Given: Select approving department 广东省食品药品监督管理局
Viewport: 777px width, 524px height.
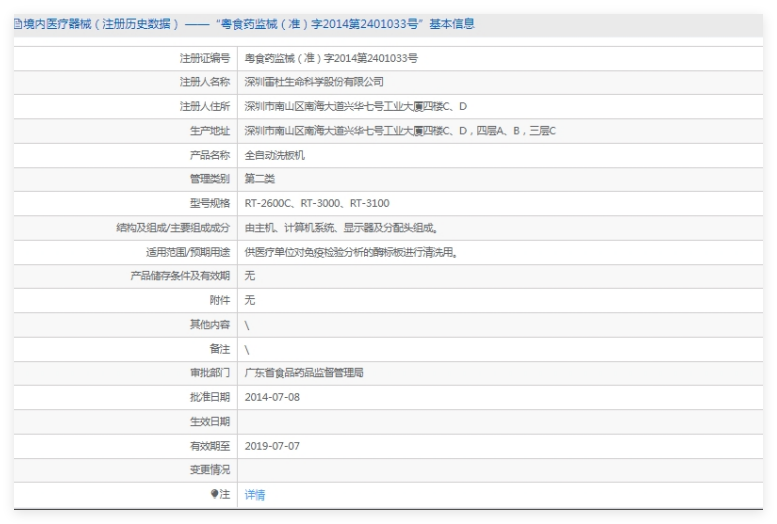Looking at the screenshot, I should pos(304,372).
